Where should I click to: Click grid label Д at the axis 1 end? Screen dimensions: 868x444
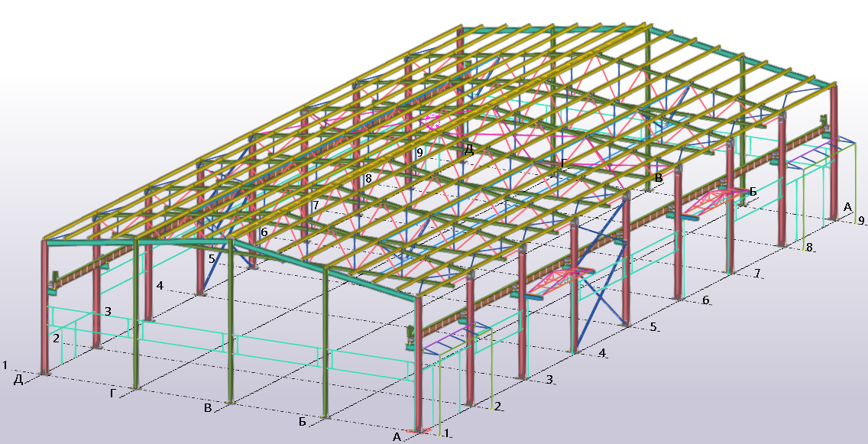click(x=18, y=379)
